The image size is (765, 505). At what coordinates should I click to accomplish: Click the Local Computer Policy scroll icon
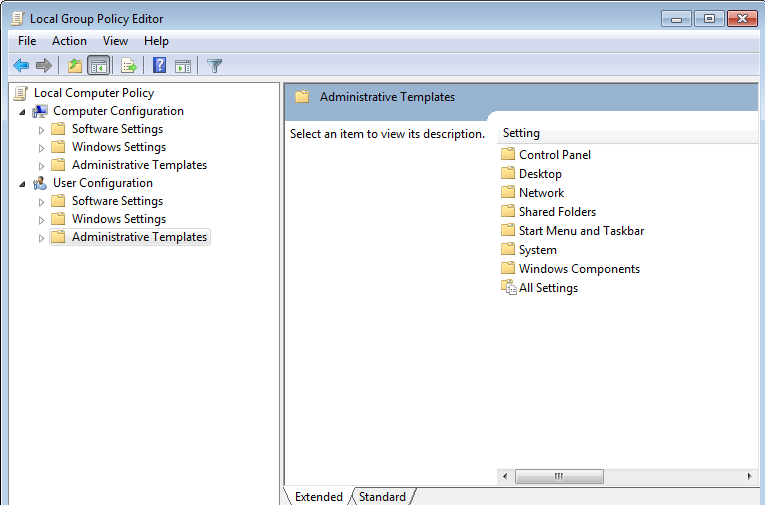pos(20,93)
